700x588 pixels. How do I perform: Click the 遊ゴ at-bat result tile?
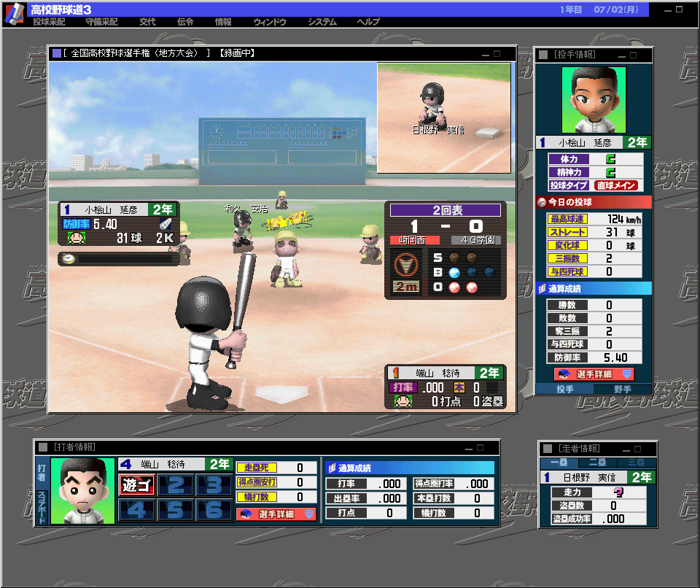click(x=136, y=485)
